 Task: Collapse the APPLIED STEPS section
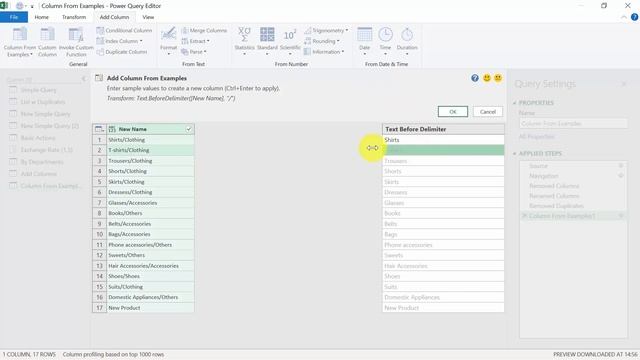(x=515, y=153)
